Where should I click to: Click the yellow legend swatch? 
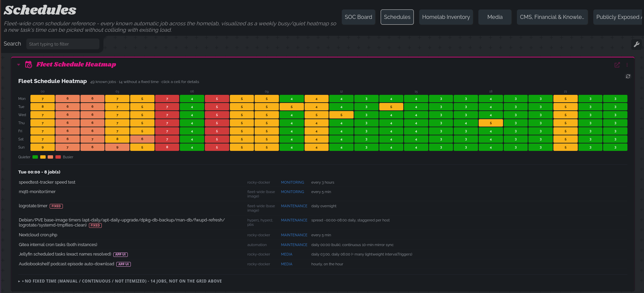coord(43,157)
